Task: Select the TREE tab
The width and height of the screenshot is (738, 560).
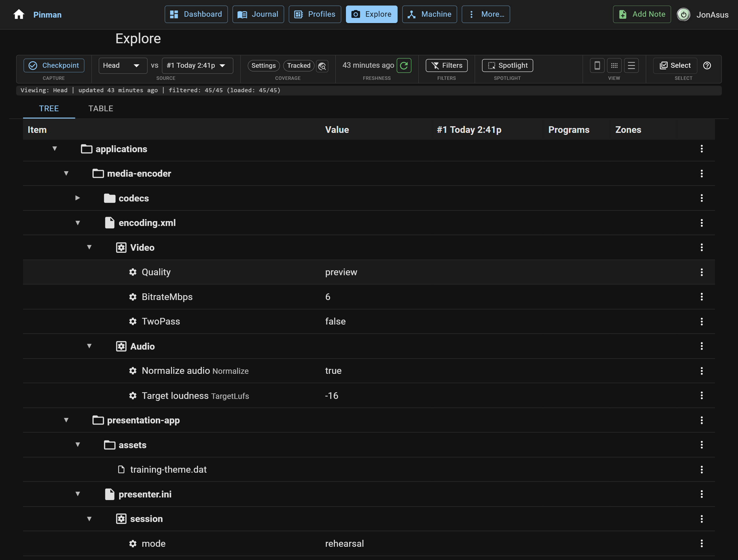Action: 49,109
